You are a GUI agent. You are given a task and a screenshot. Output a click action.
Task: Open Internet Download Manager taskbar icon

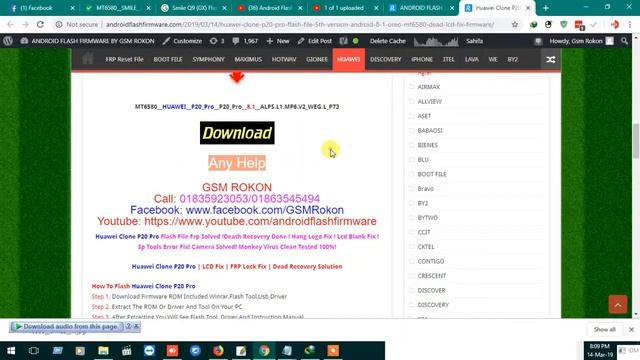pos(310,351)
